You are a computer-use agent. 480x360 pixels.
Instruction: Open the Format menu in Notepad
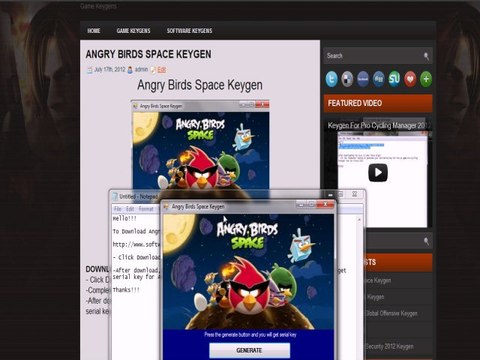(x=146, y=209)
